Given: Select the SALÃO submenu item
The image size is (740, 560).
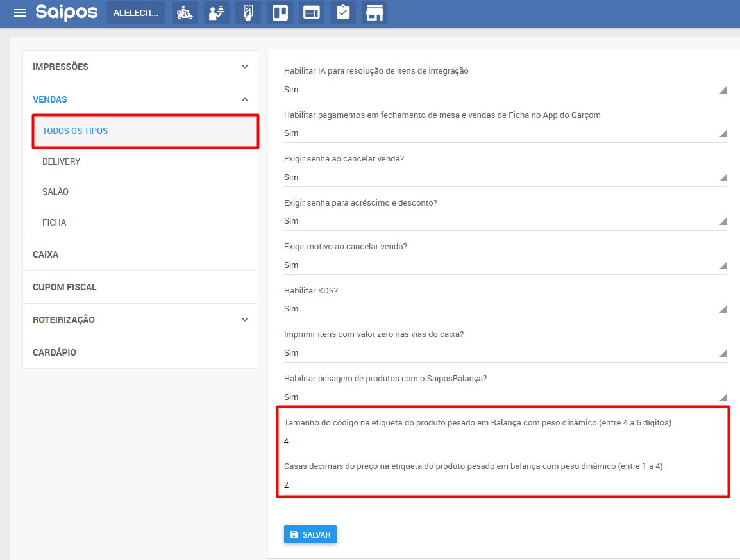Looking at the screenshot, I should [55, 192].
